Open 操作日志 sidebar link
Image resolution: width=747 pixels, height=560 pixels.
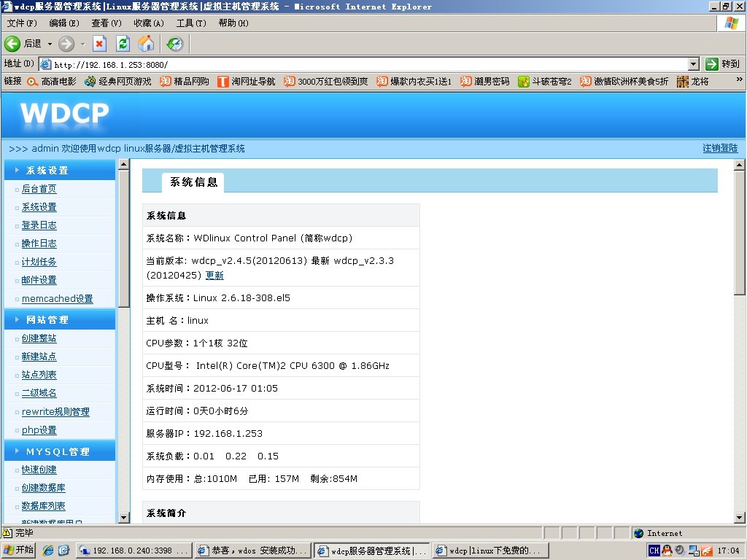pyautogui.click(x=39, y=243)
